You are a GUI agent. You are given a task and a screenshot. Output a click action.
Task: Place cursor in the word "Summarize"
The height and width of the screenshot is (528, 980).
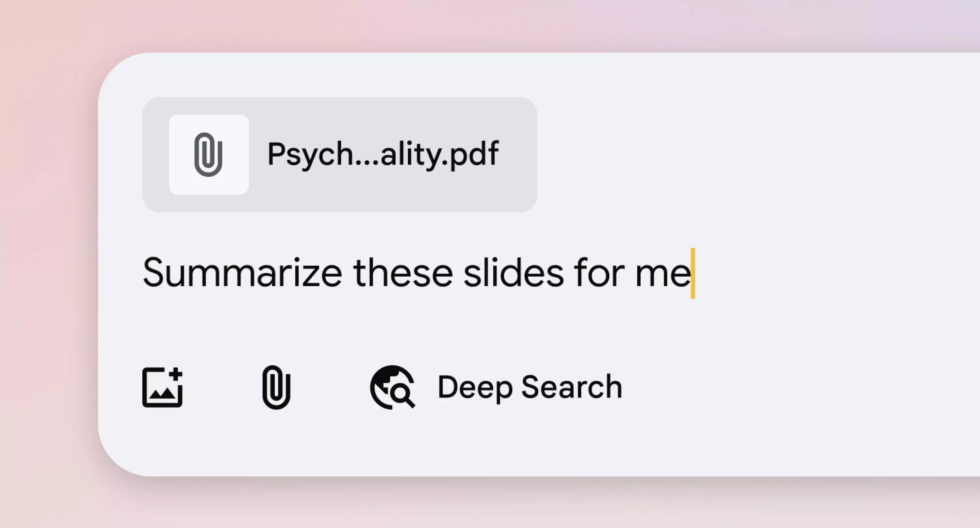[243, 273]
